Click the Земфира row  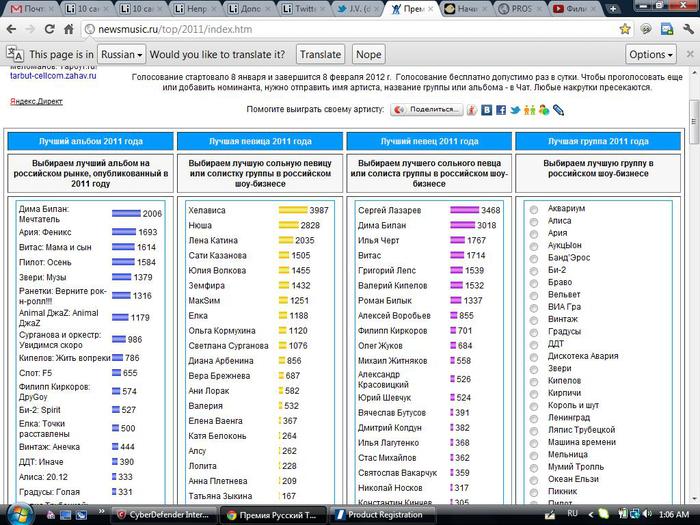[x=249, y=285]
